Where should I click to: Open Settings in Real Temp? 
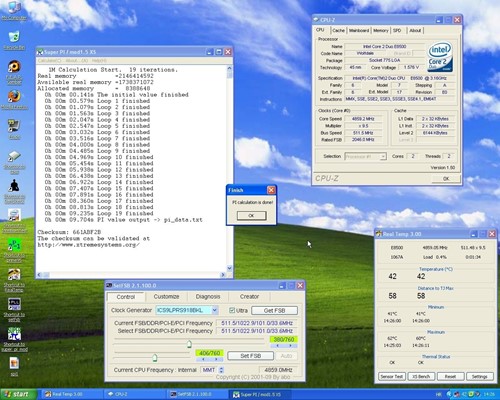479,376
